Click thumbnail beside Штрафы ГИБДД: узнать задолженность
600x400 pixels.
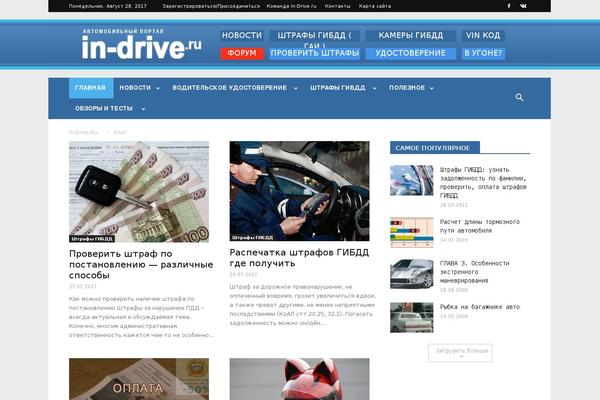pos(412,180)
